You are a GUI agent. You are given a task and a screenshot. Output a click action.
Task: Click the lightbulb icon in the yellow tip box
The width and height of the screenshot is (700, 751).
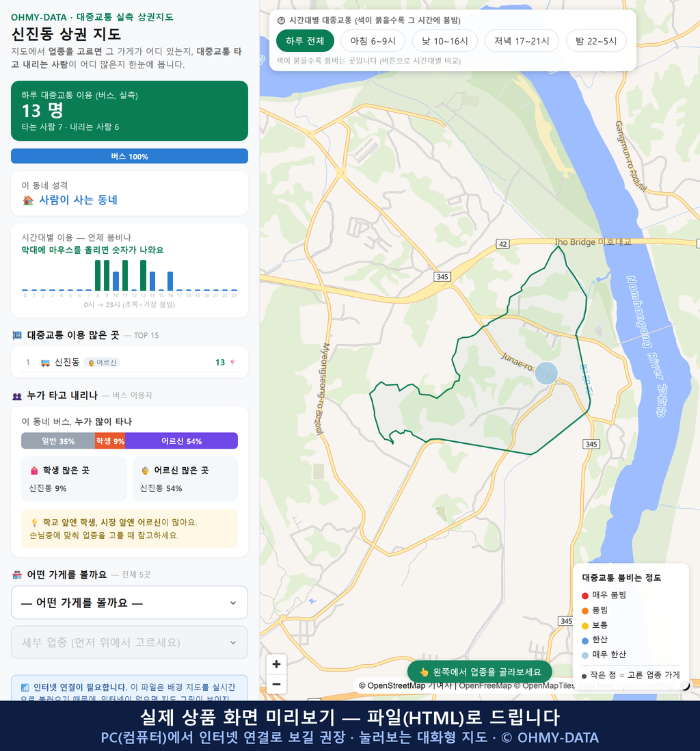pos(34,523)
